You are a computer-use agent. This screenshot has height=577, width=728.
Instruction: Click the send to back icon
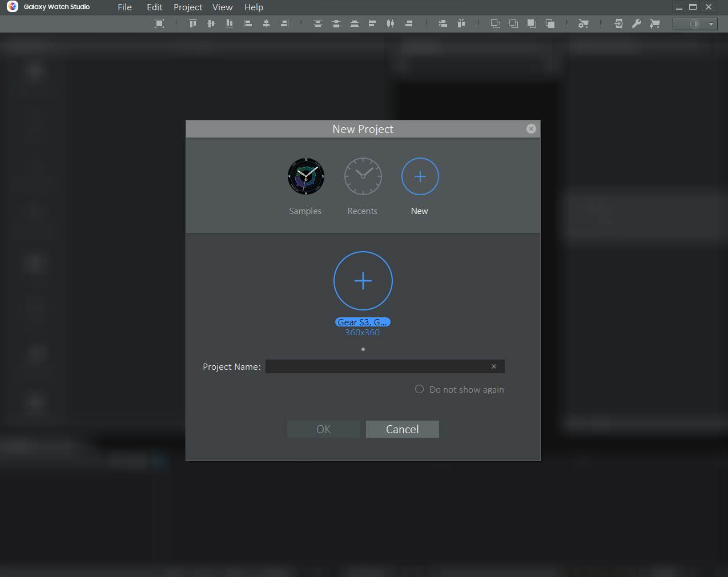point(550,23)
